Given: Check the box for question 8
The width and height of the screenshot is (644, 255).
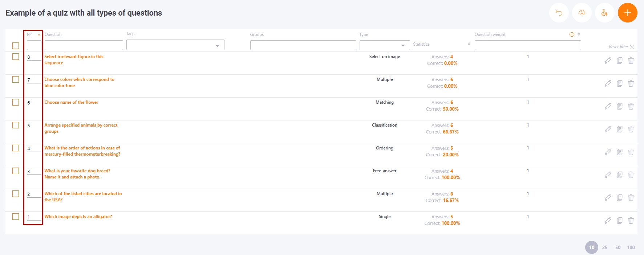Looking at the screenshot, I should (16, 57).
